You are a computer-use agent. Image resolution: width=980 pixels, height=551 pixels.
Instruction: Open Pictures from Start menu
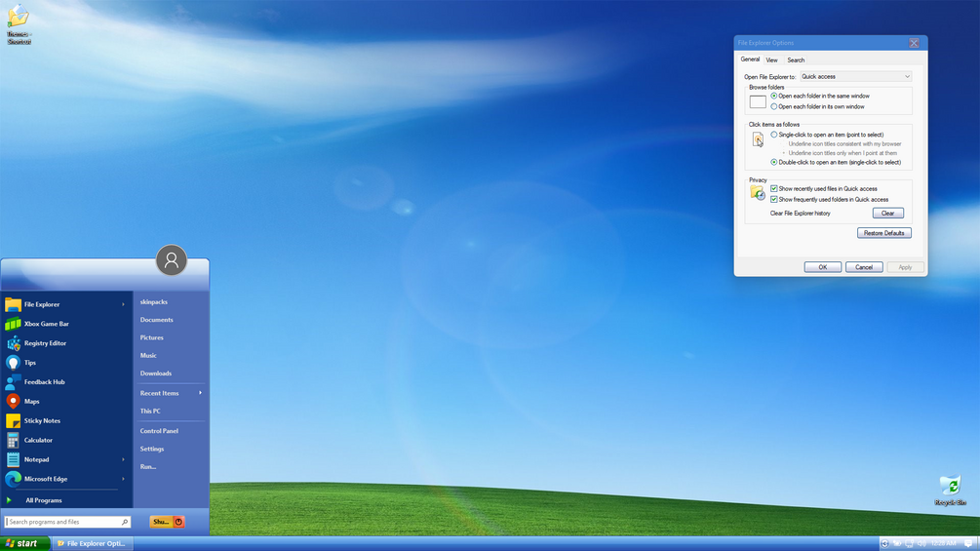pyautogui.click(x=171, y=337)
